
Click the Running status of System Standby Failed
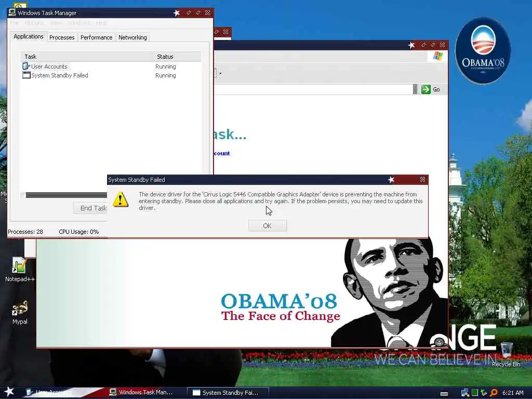click(166, 75)
